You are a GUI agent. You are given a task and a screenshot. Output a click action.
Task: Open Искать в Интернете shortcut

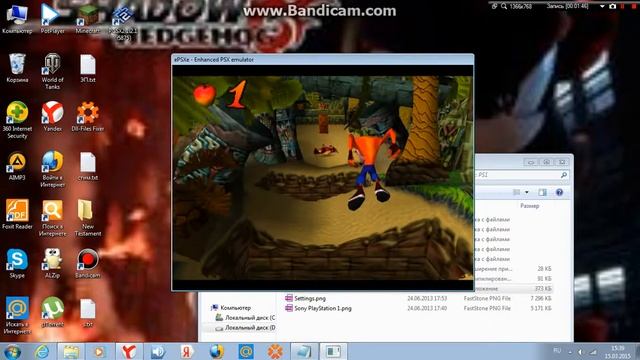point(17,316)
